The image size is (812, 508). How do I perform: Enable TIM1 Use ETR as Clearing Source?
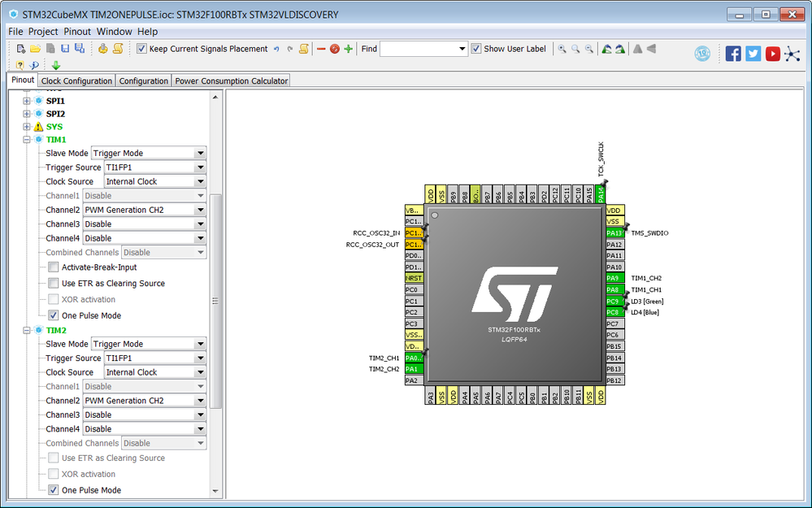coord(54,283)
